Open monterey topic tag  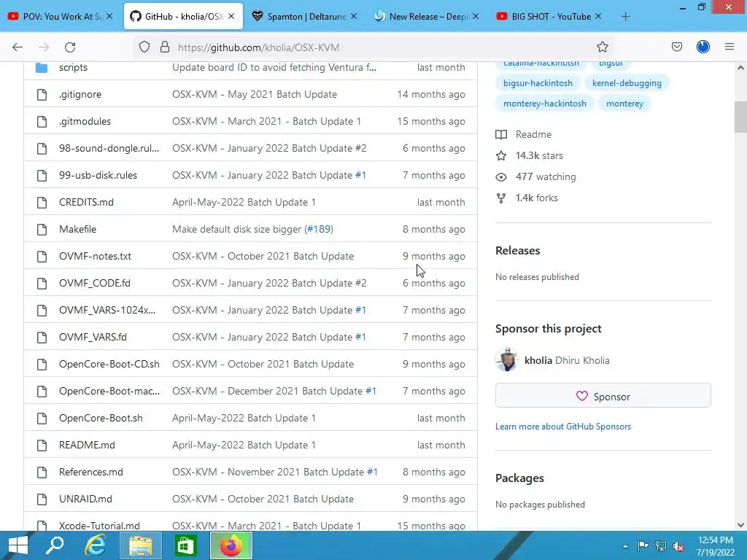pos(624,104)
